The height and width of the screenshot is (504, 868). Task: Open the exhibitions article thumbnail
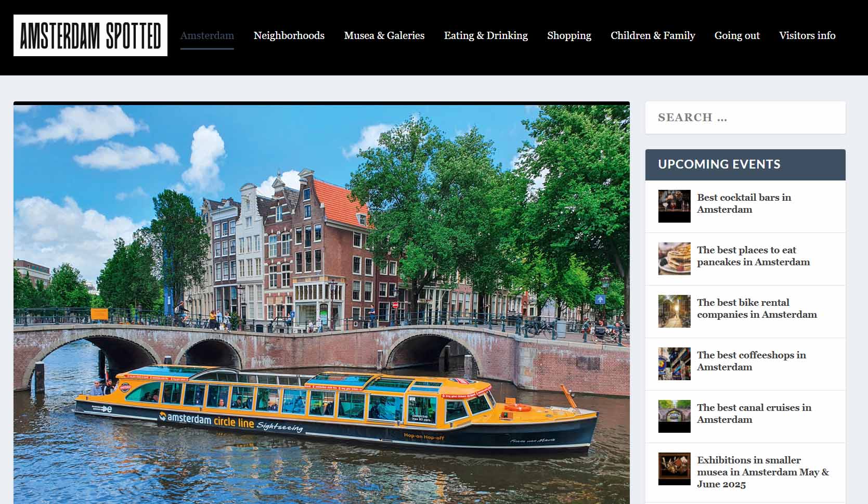674,469
